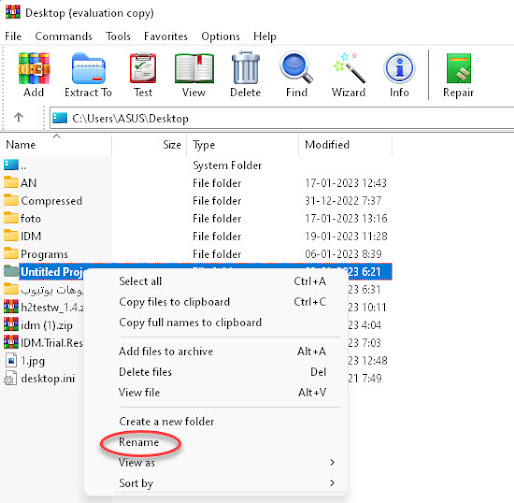514x503 pixels.
Task: Click the '19-01-2023 11:28' modified date
Action: (346, 236)
